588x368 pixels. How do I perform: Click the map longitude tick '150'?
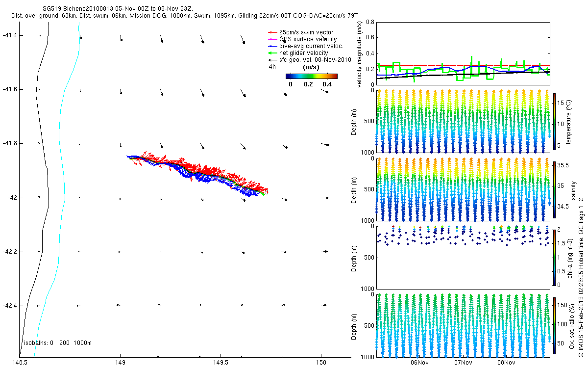click(x=321, y=363)
